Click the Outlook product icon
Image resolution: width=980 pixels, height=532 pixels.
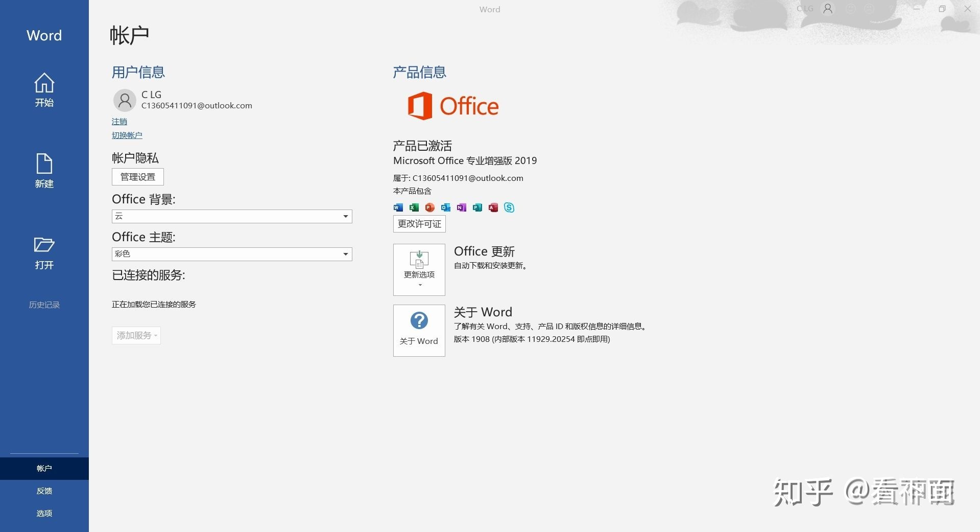(x=446, y=207)
